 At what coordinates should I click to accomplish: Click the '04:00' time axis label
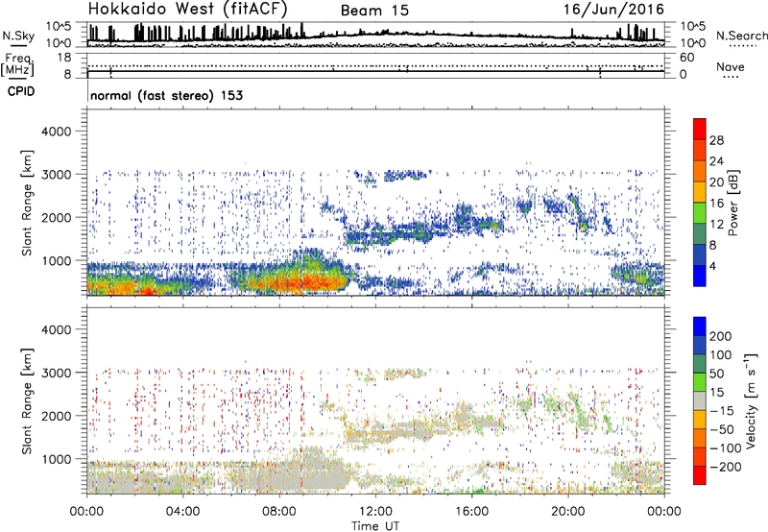[x=183, y=512]
